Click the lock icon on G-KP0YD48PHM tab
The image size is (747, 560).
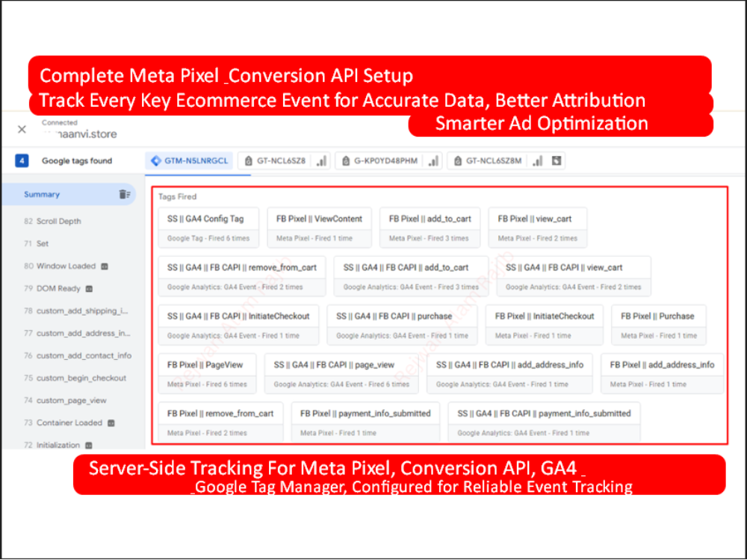[346, 161]
